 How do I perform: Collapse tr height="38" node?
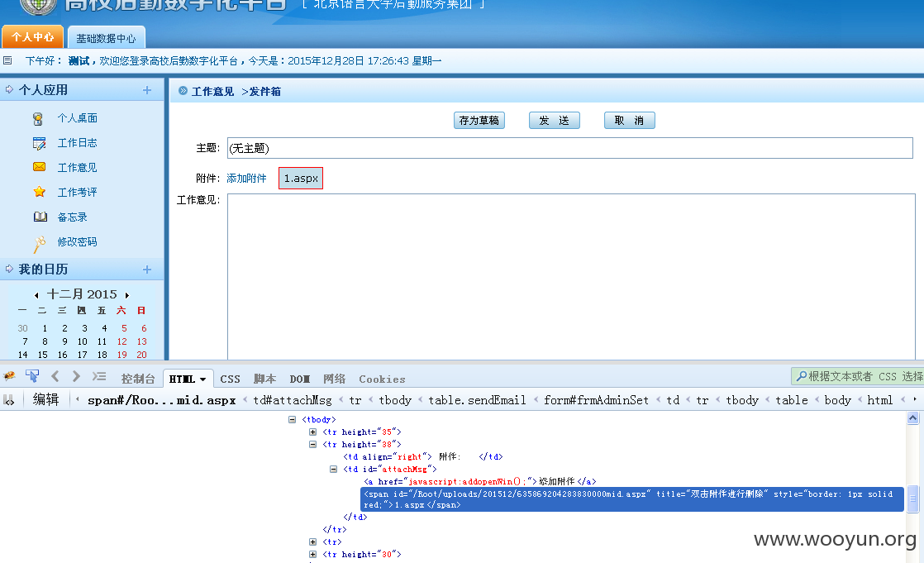point(313,445)
